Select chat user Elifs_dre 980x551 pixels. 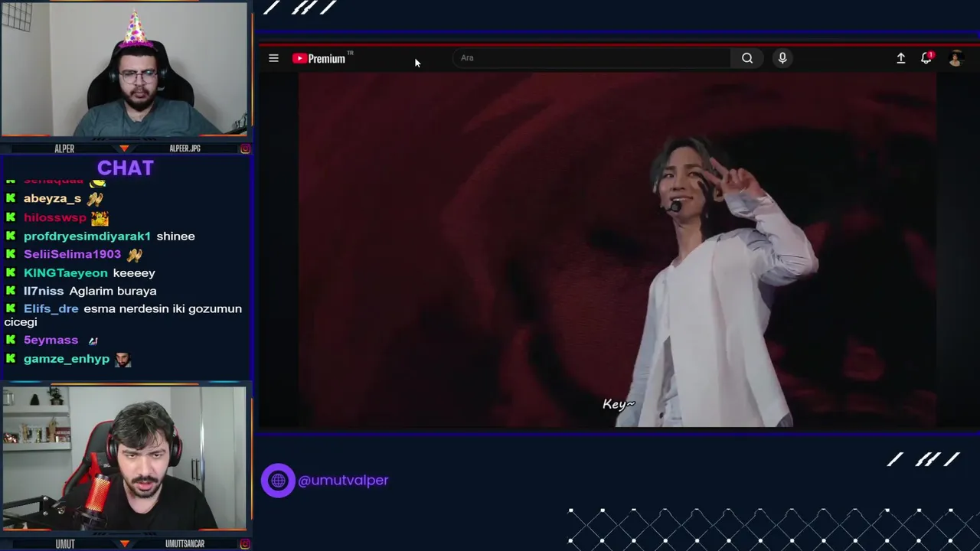point(51,308)
